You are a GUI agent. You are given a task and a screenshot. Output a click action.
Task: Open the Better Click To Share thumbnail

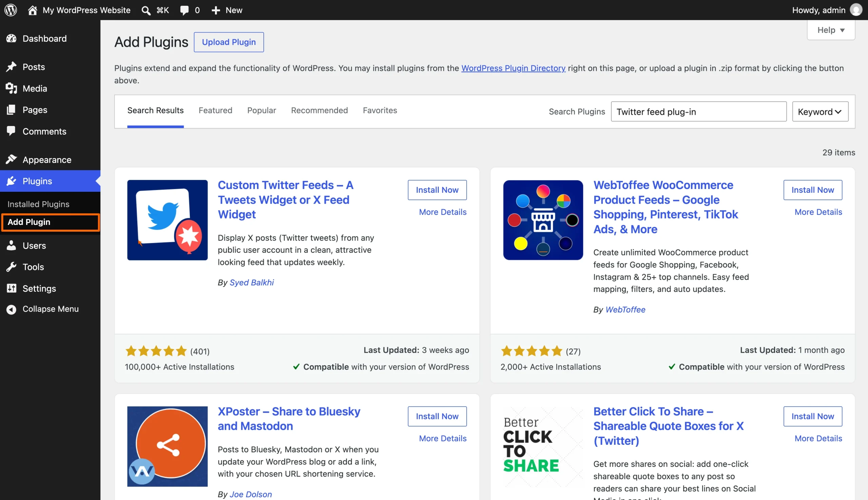click(x=543, y=446)
